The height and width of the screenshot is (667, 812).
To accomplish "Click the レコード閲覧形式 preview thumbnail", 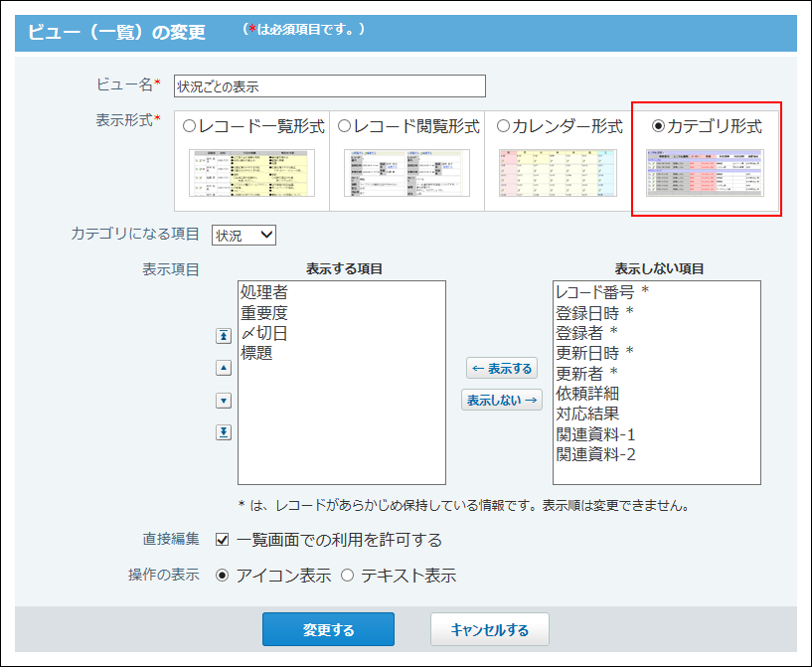I will [x=406, y=173].
